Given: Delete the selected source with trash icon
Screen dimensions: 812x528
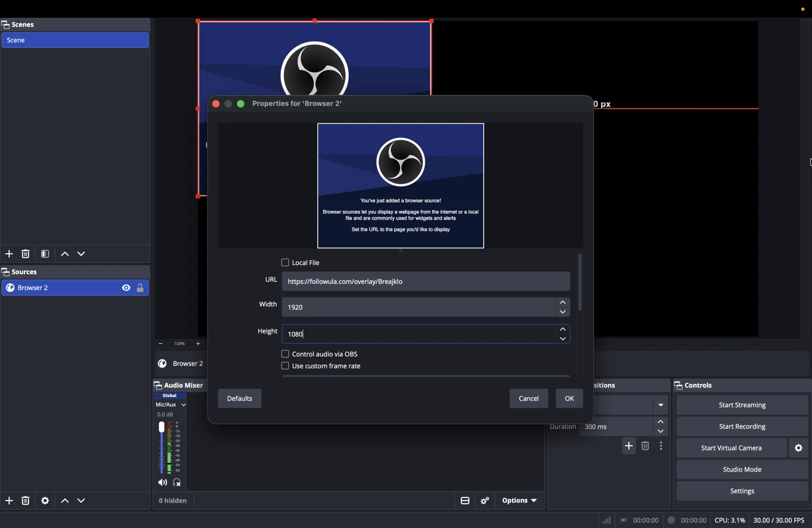Looking at the screenshot, I should click(x=26, y=501).
